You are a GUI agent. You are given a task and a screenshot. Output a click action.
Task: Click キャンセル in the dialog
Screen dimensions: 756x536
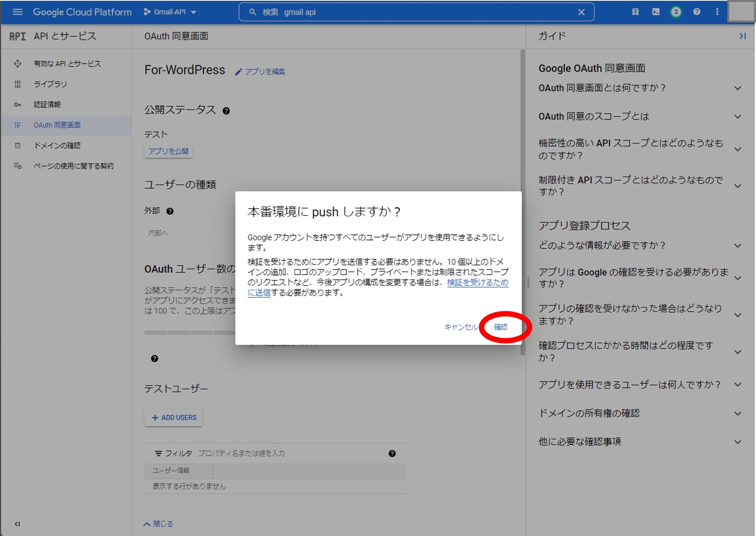(x=461, y=327)
